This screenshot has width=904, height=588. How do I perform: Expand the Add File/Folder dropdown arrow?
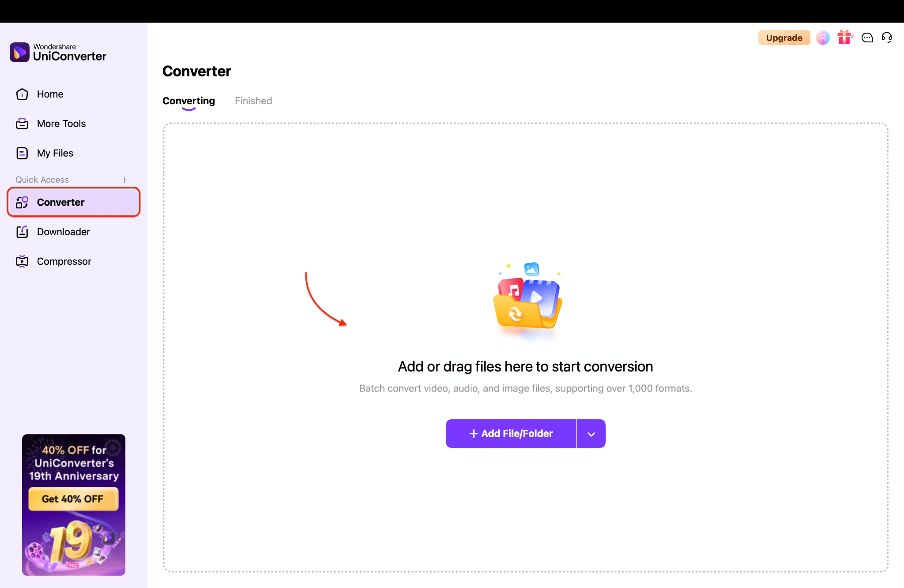point(591,434)
